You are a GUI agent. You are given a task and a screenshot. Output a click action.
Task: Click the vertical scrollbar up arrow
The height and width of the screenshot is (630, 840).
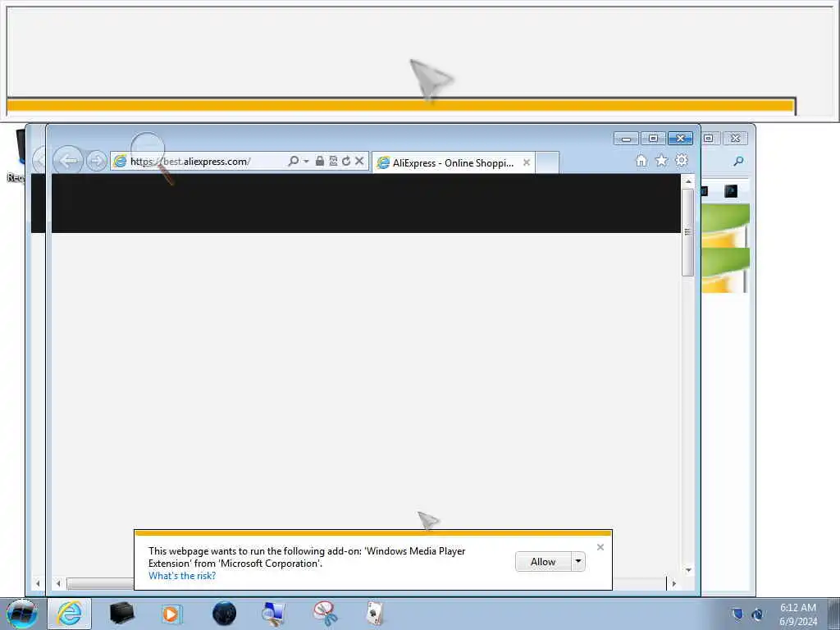688,181
